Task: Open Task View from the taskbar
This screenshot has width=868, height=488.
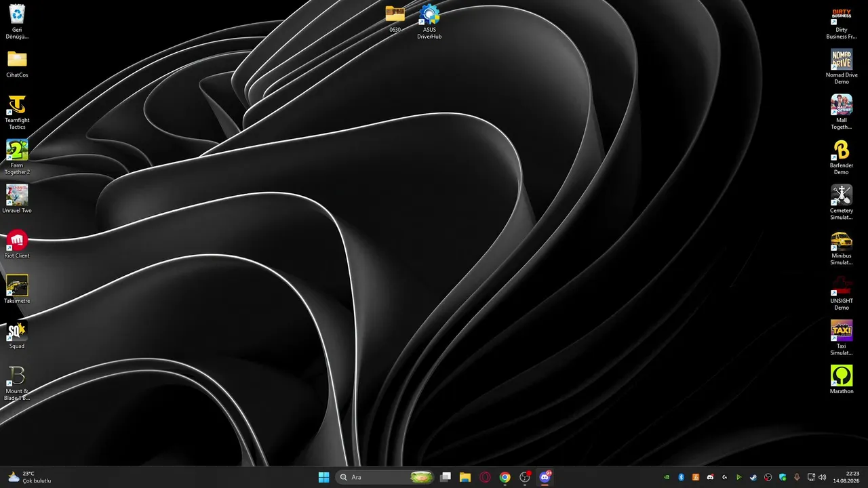Action: 446,477
